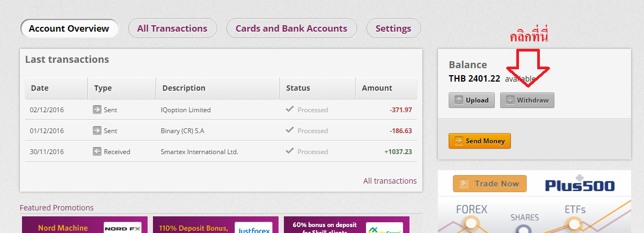644x233 pixels.
Task: Open the All transactions link
Action: pyautogui.click(x=390, y=181)
